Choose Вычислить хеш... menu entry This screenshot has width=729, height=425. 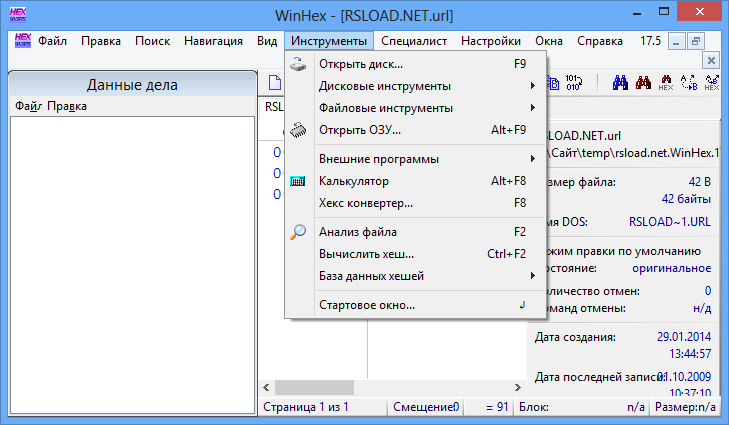tap(415, 254)
